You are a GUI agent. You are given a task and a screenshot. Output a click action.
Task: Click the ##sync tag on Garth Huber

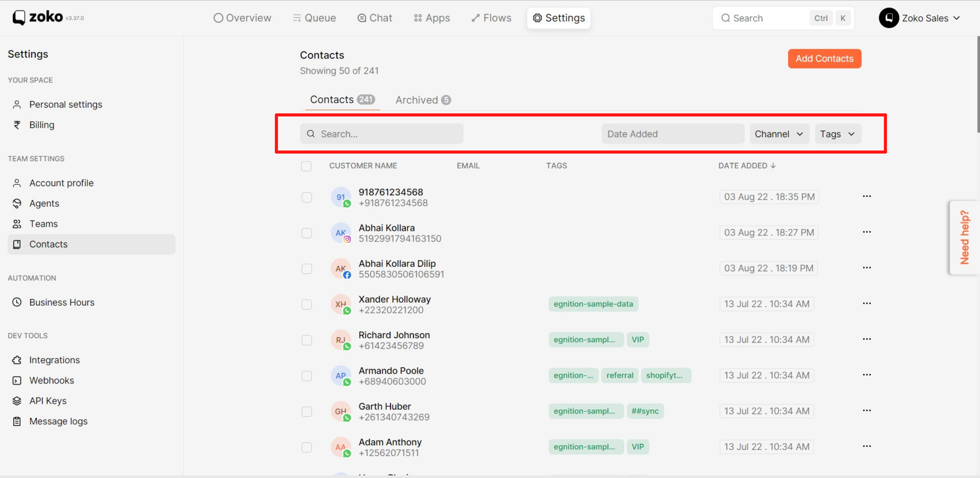645,411
